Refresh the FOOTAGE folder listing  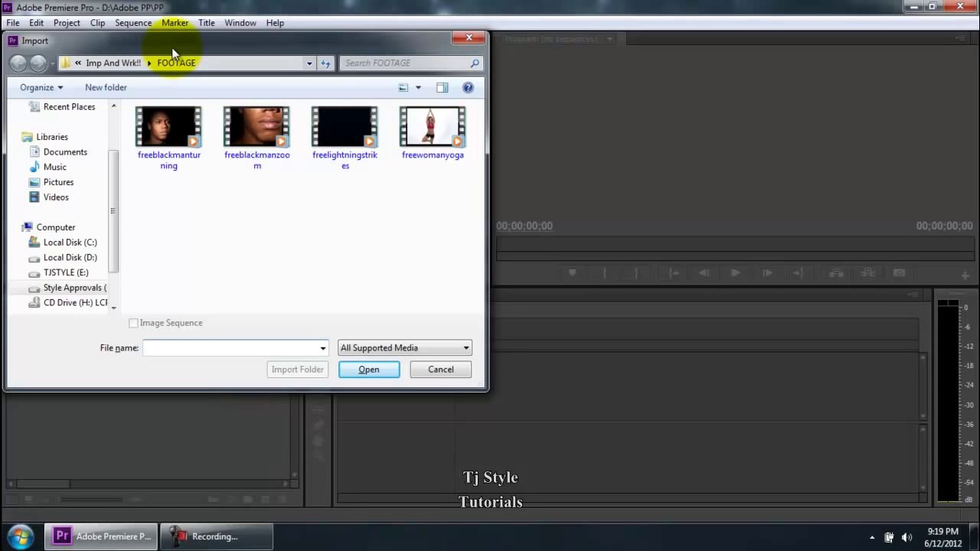click(x=325, y=64)
